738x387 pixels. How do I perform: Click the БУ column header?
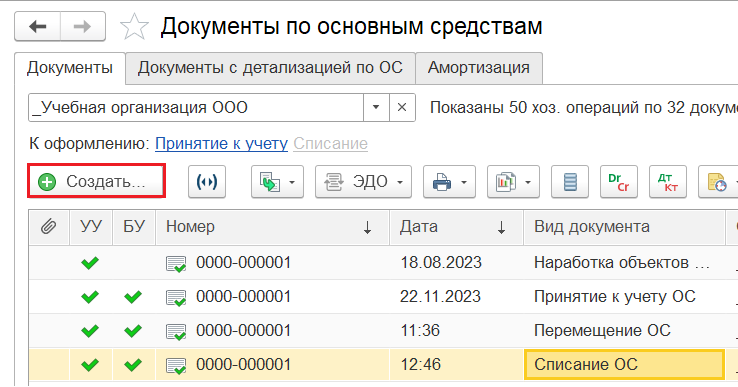(x=134, y=227)
